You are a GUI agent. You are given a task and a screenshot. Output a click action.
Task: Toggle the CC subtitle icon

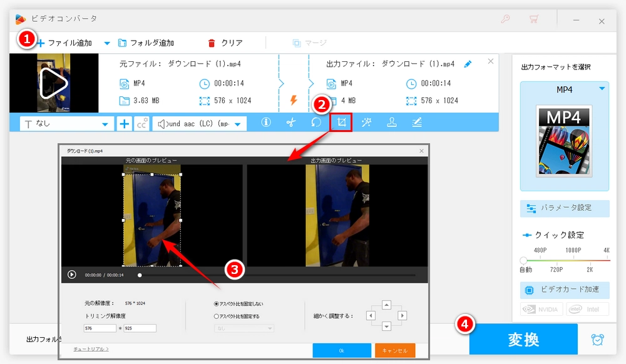(141, 123)
